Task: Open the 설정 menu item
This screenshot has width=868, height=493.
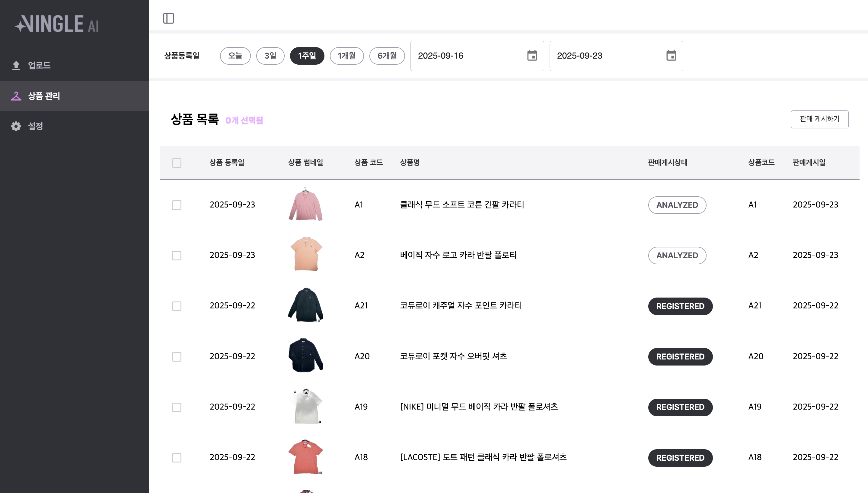Action: [35, 126]
